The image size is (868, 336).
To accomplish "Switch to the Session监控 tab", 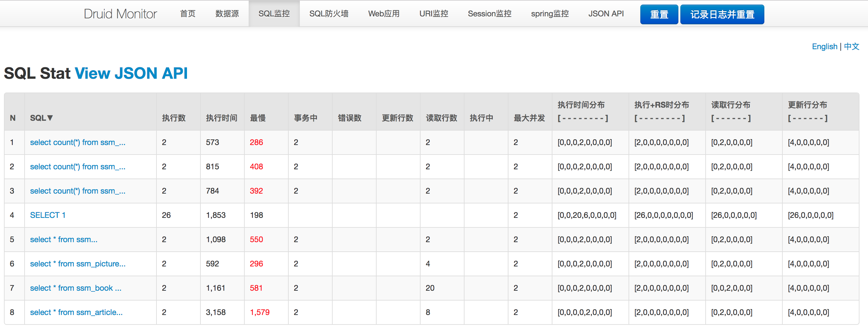I will click(x=489, y=13).
